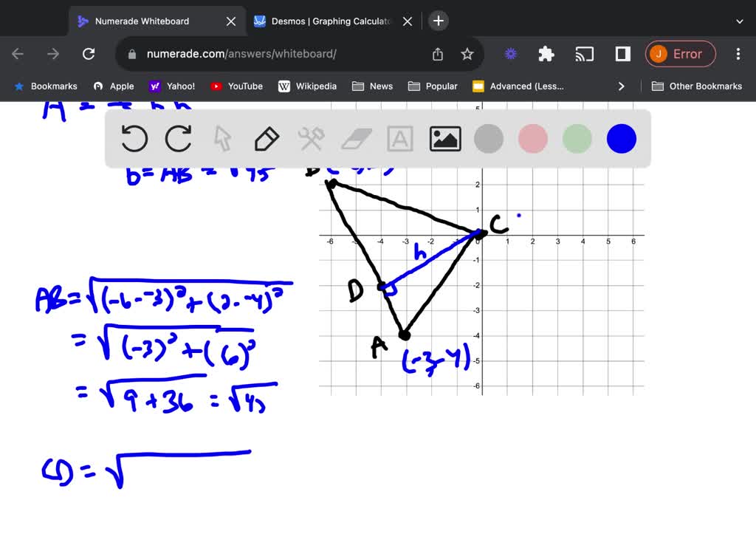Select the Pencil drawing tool
Image resolution: width=756 pixels, height=548 pixels.
(267, 138)
